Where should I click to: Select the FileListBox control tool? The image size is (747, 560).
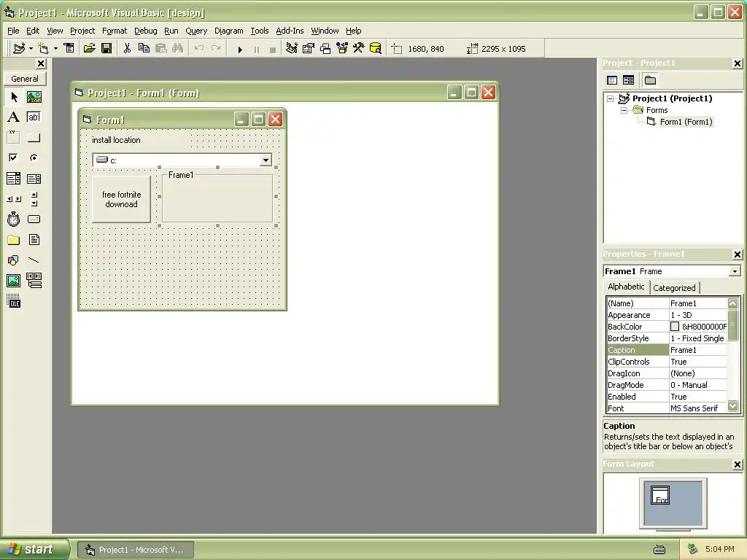click(34, 239)
